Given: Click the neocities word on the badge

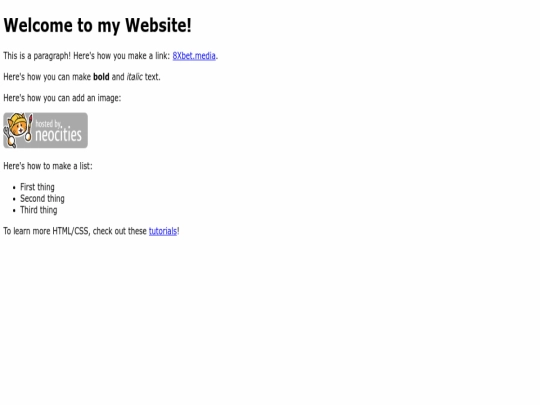Looking at the screenshot, I should click(59, 135).
